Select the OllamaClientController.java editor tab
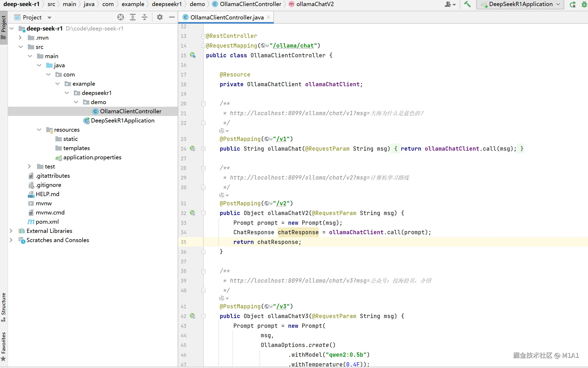The width and height of the screenshot is (588, 368). [227, 17]
